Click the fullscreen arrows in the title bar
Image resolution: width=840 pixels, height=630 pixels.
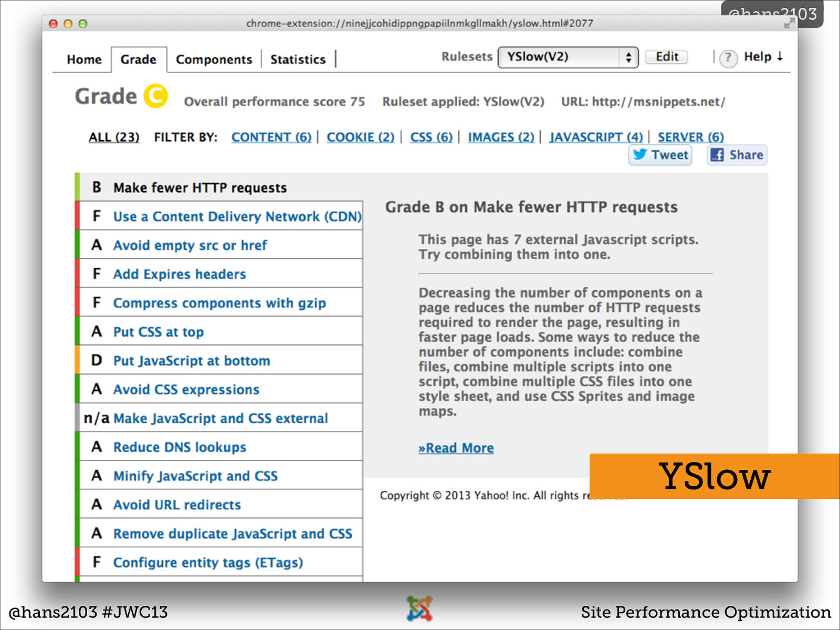tap(789, 23)
